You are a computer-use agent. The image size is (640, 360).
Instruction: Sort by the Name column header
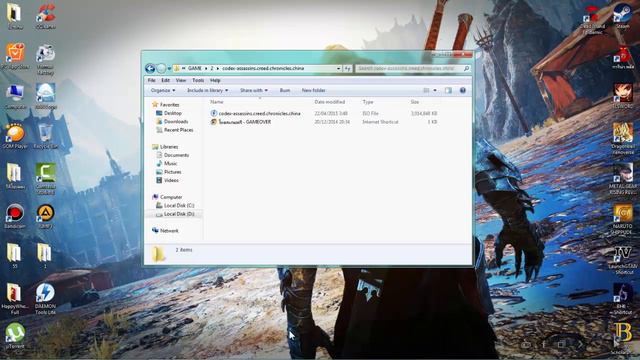coord(217,102)
